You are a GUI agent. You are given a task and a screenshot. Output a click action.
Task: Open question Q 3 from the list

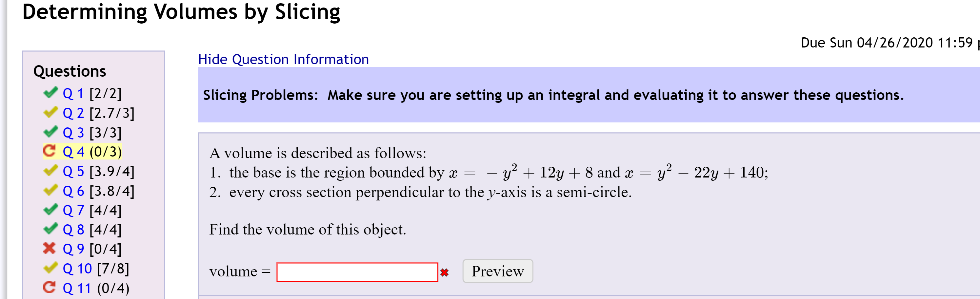(x=74, y=132)
